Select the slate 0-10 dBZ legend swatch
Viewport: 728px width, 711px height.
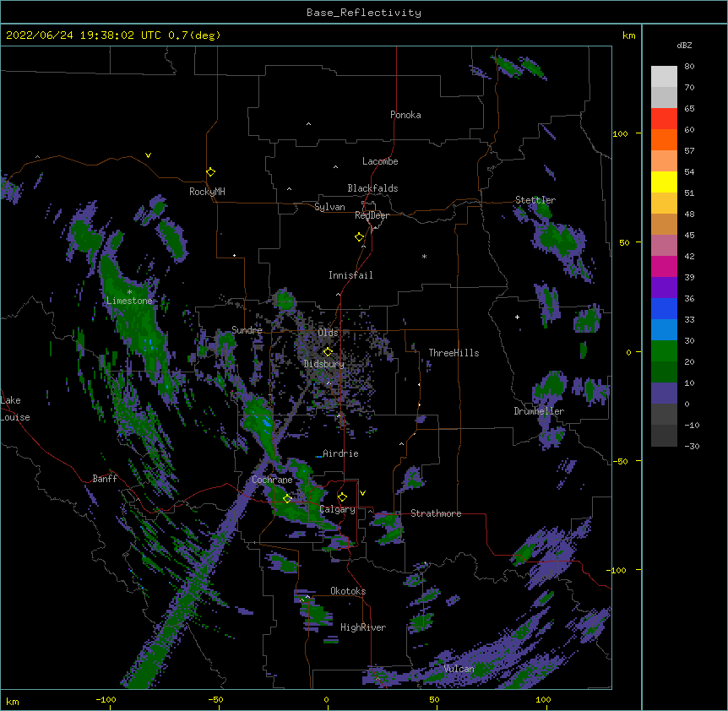[x=664, y=393]
